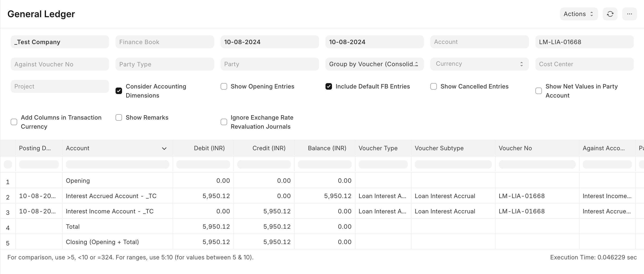The image size is (644, 274).
Task: Enable Show Remarks
Action: click(119, 117)
